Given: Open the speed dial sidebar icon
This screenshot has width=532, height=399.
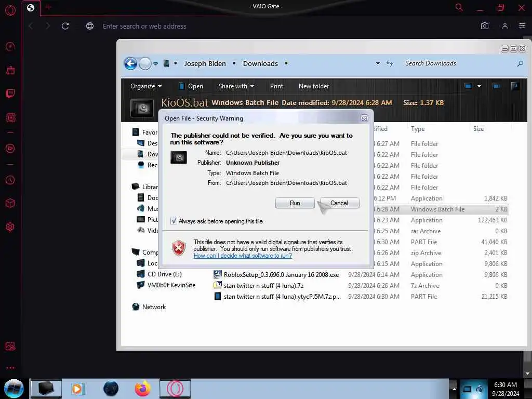Looking at the screenshot, I should pos(10,46).
